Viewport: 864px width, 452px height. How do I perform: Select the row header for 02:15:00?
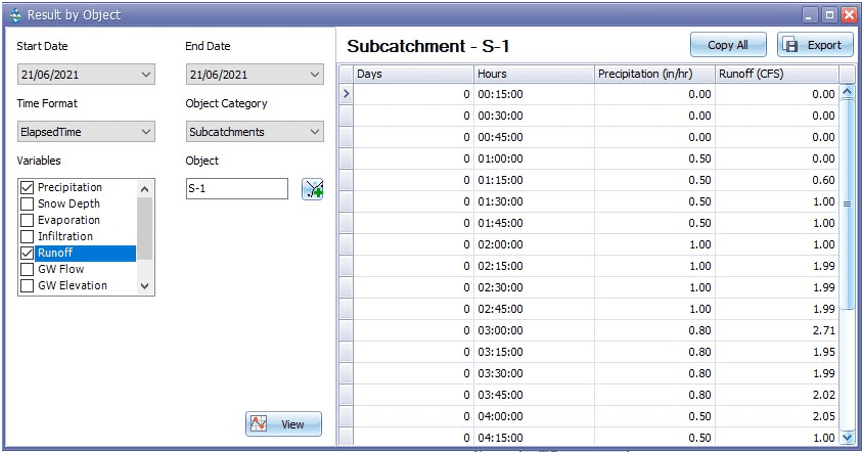pos(345,266)
